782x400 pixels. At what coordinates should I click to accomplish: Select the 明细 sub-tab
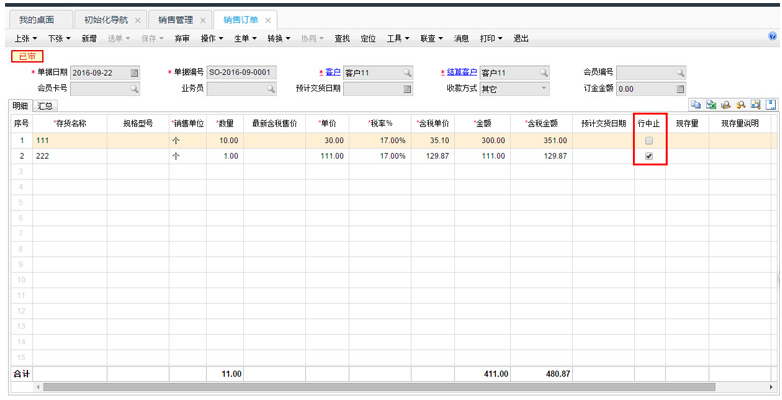[x=20, y=106]
